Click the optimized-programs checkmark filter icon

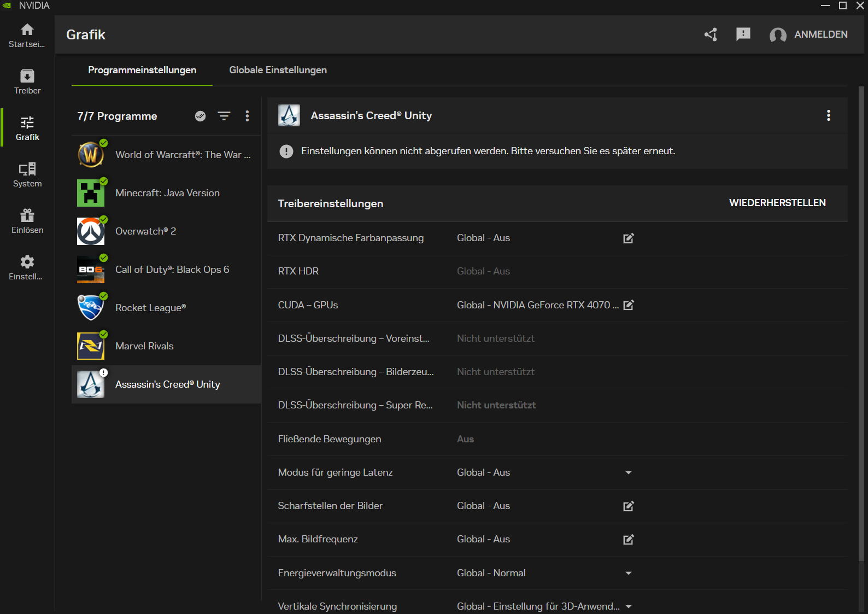pos(201,116)
